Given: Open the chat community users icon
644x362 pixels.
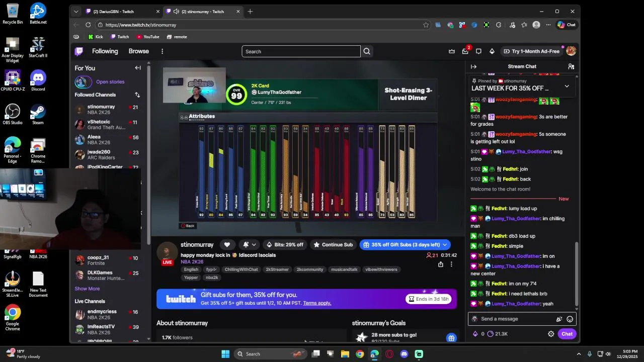Looking at the screenshot, I should coord(571,66).
